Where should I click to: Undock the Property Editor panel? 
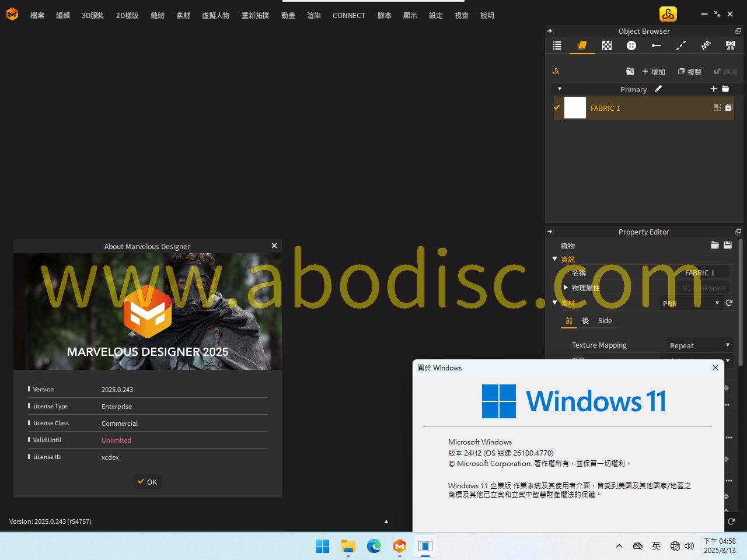(738, 232)
